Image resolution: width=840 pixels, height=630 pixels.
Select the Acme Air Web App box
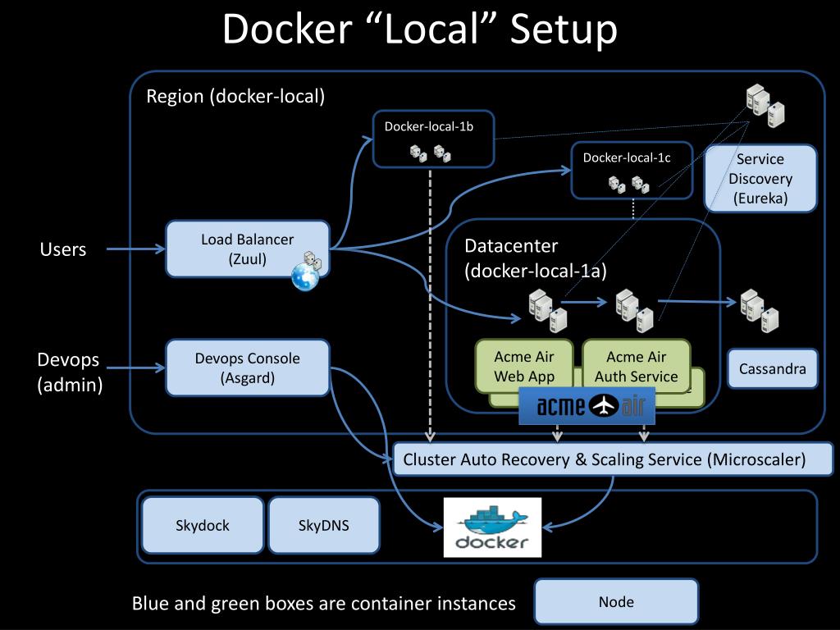click(524, 367)
